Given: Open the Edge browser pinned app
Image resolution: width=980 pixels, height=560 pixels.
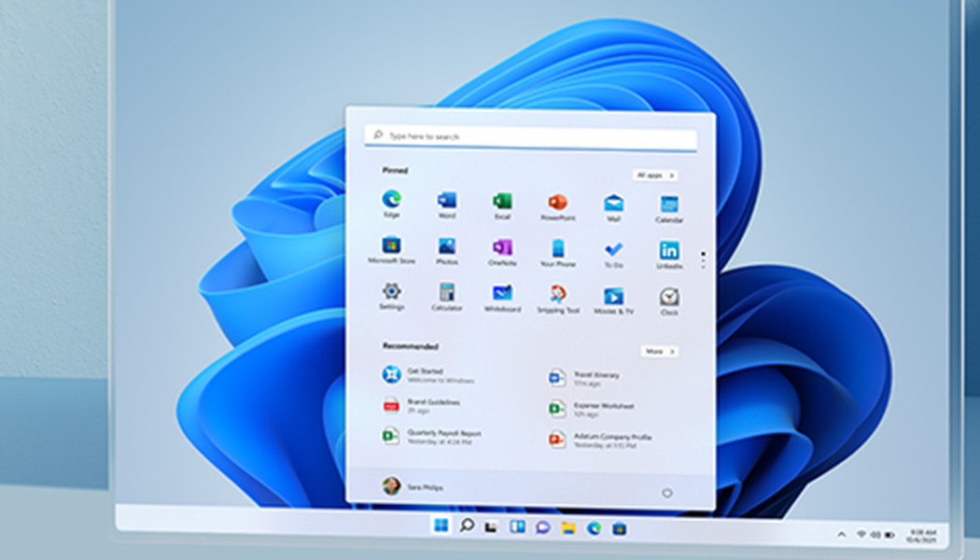Looking at the screenshot, I should point(391,201).
